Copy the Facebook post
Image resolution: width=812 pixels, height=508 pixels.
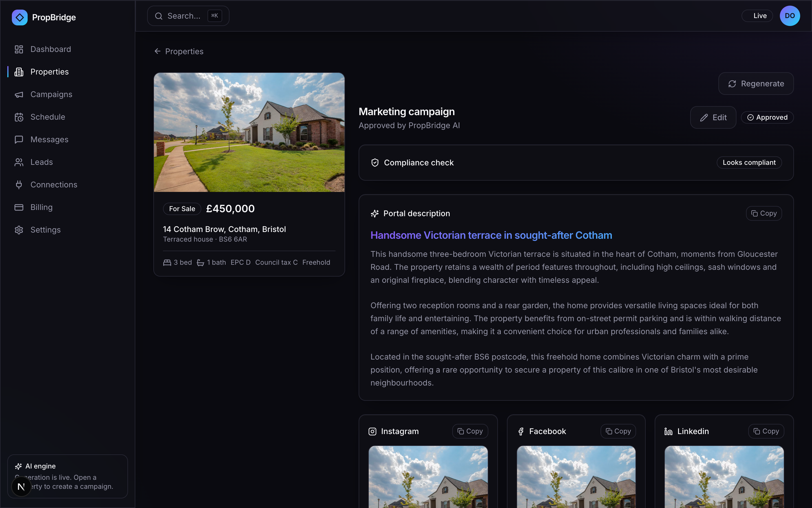(x=618, y=431)
